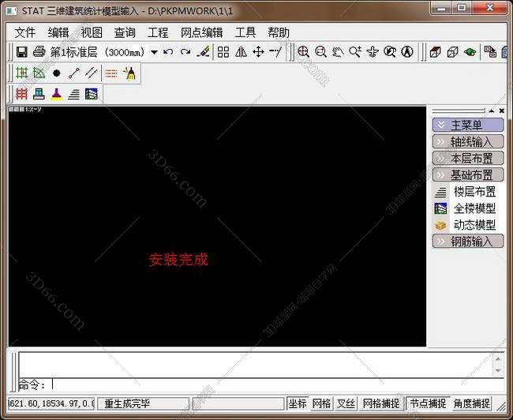This screenshot has width=513, height=420.
Task: Select the black node point tool
Action: click(57, 73)
